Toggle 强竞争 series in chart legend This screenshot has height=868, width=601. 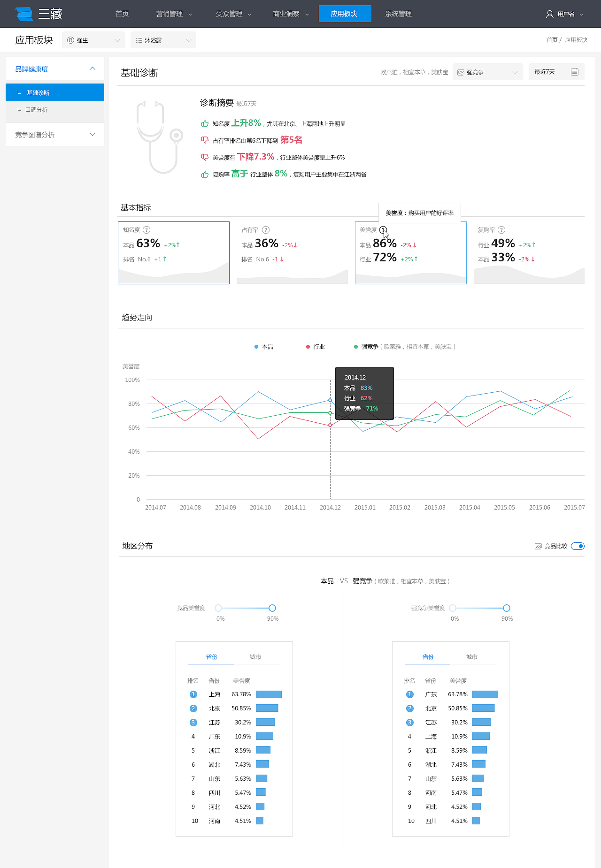pyautogui.click(x=405, y=347)
